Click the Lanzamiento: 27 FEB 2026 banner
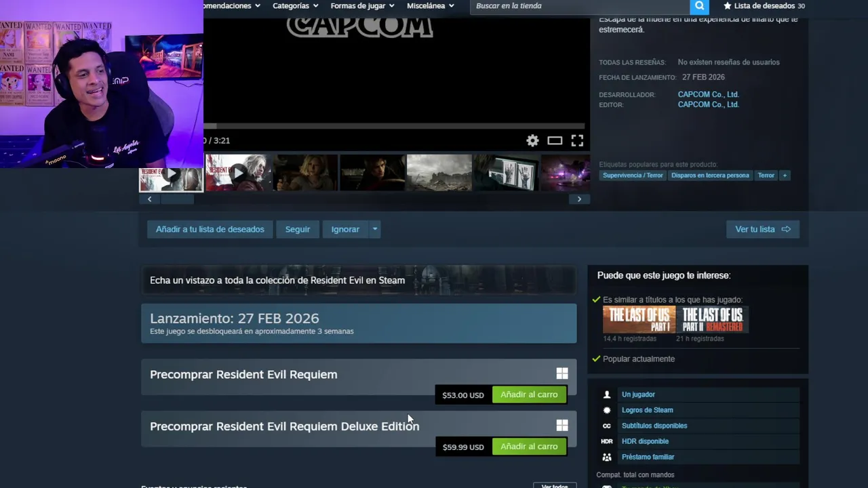The image size is (868, 488). (x=359, y=323)
